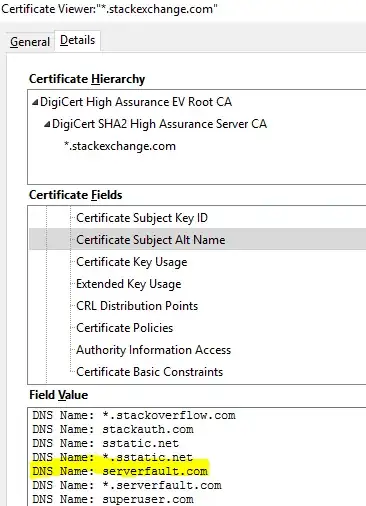Image resolution: width=366 pixels, height=506 pixels.
Task: Switch to the General tab
Action: click(30, 42)
